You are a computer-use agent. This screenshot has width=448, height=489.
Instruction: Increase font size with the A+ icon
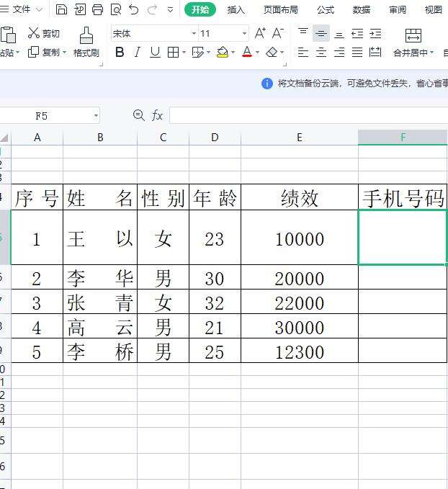pyautogui.click(x=260, y=33)
